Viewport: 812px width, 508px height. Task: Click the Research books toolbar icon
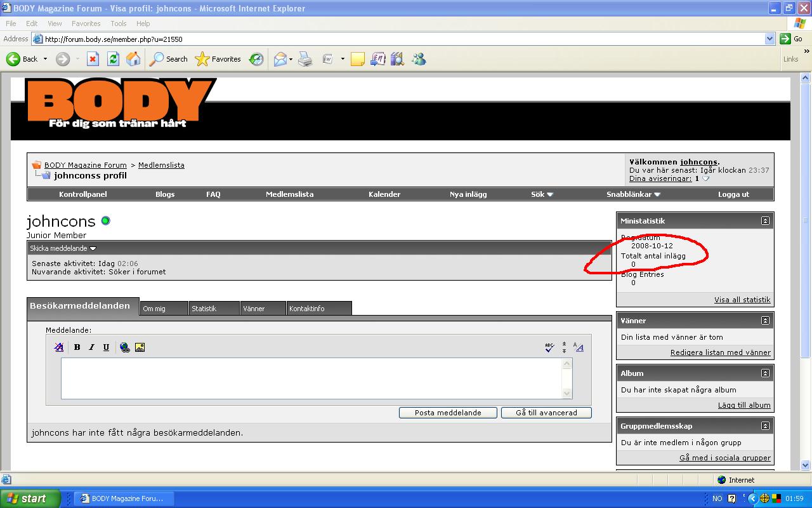pyautogui.click(x=397, y=59)
